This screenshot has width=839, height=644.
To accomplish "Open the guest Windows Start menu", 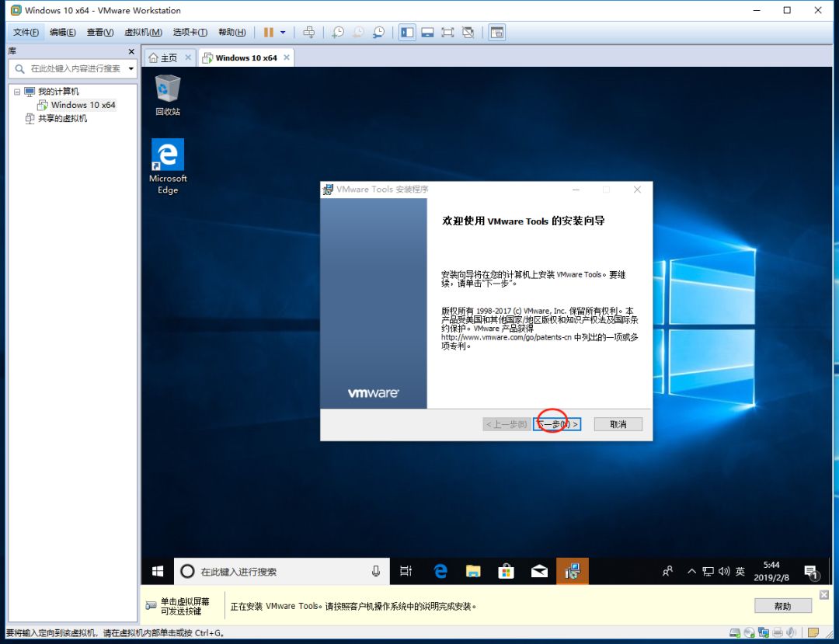I will [x=157, y=571].
